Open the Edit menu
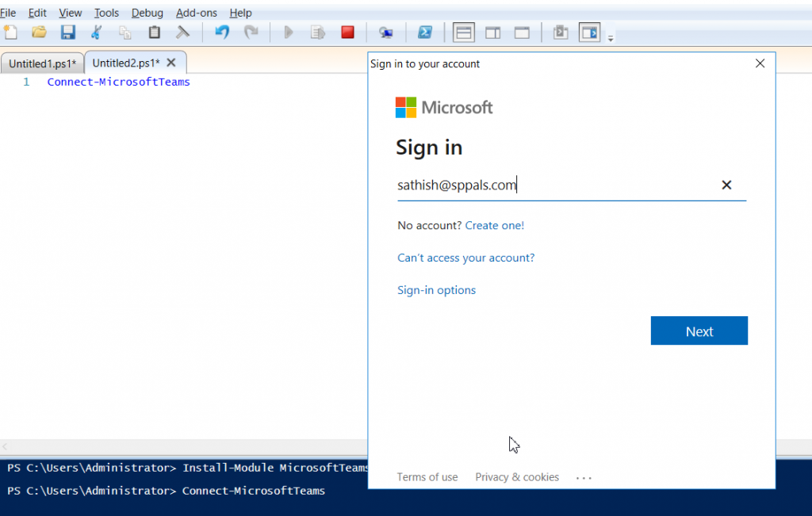Image resolution: width=812 pixels, height=516 pixels. coord(37,13)
